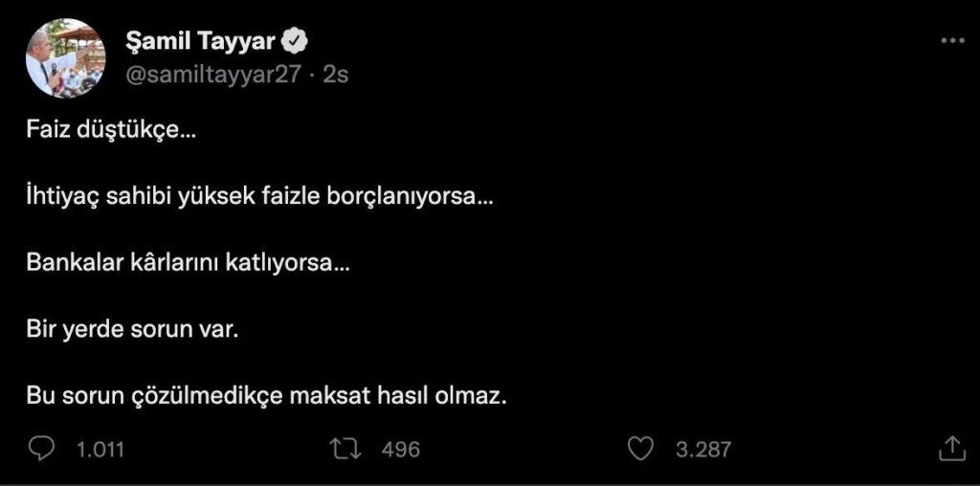Viewport: 980px width, 486px height.
Task: Reply to Şamil Tayyar's tweet
Action: click(41, 448)
